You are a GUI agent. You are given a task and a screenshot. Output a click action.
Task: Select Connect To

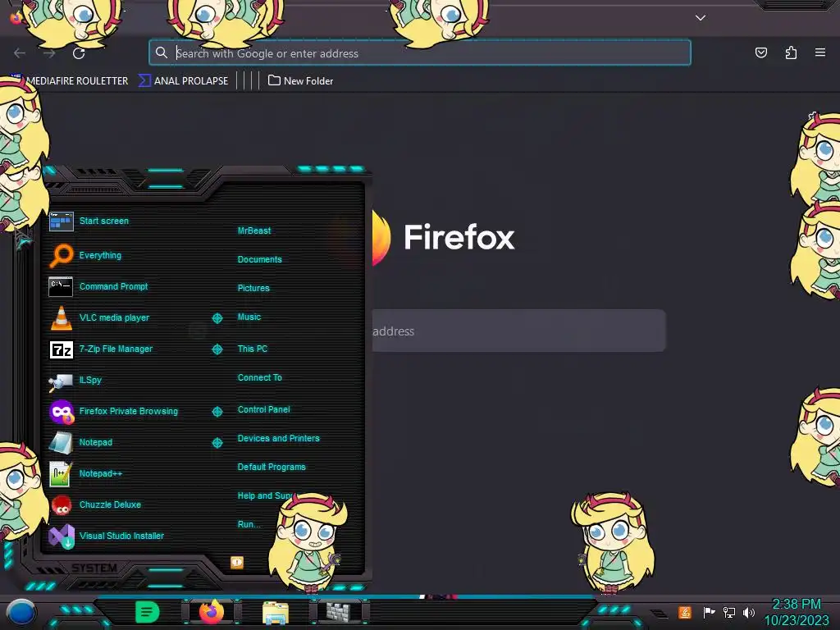pos(260,377)
